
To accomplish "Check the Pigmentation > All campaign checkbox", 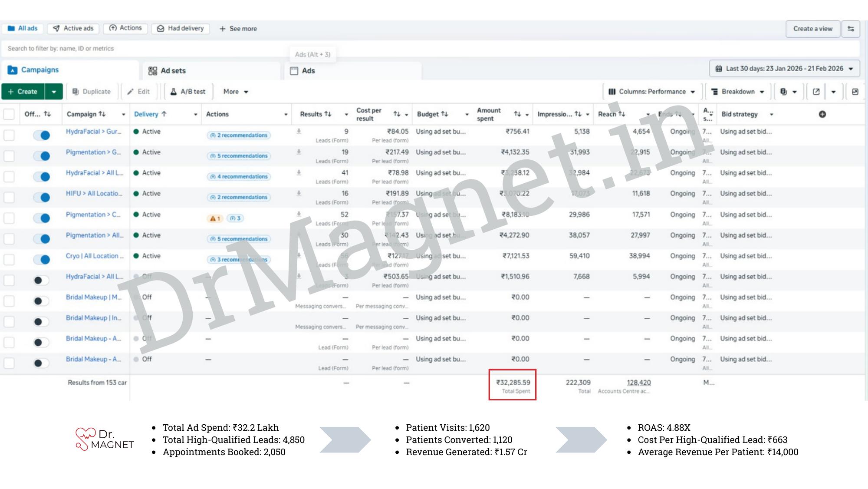I will pos(9,239).
